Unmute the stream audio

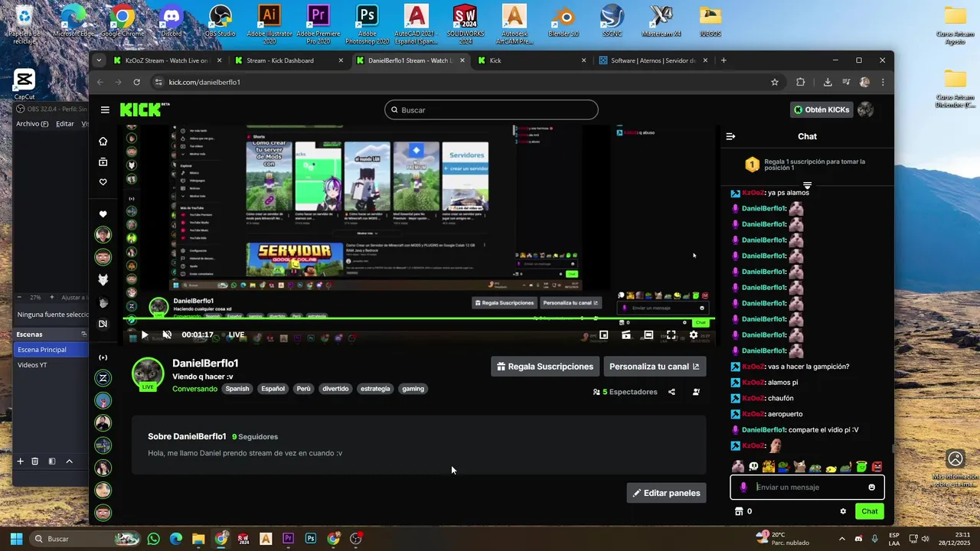(x=167, y=334)
